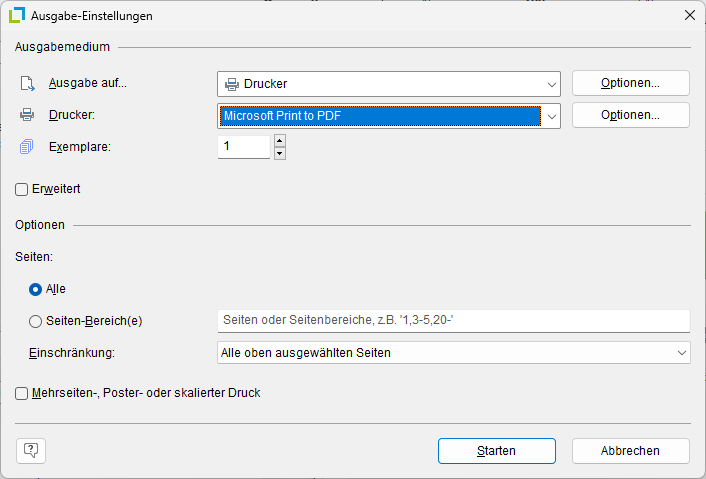The image size is (706, 479).
Task: Expand the Ausgabe auf dropdown
Action: pyautogui.click(x=551, y=84)
